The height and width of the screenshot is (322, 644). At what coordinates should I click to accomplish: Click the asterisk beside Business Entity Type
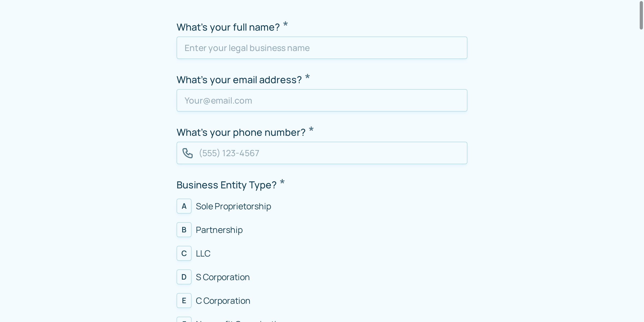pos(282,182)
